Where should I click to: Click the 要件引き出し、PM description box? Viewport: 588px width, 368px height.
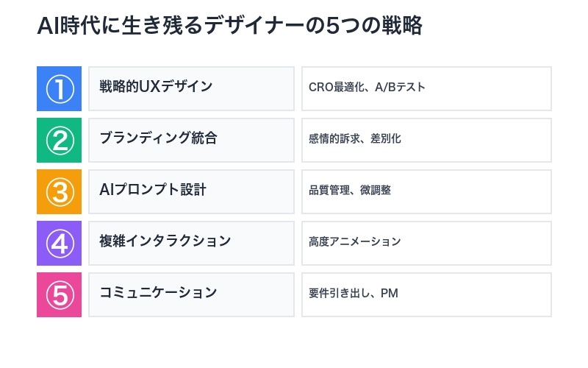(426, 294)
